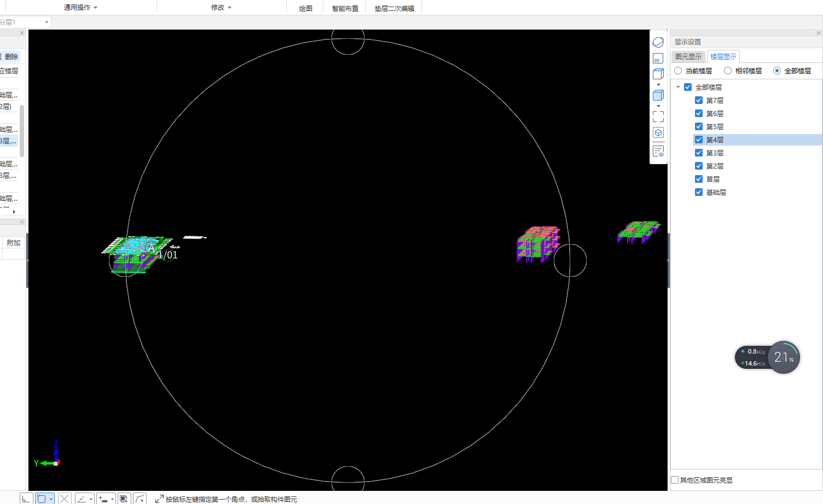The width and height of the screenshot is (823, 504).
Task: Select 当前楼层 radio option
Action: pos(678,71)
